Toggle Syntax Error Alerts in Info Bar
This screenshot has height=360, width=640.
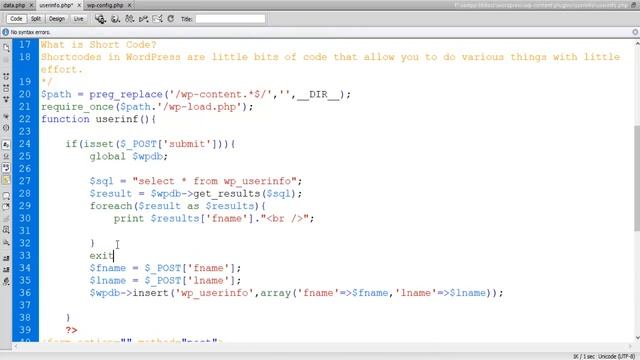click(x=6, y=179)
